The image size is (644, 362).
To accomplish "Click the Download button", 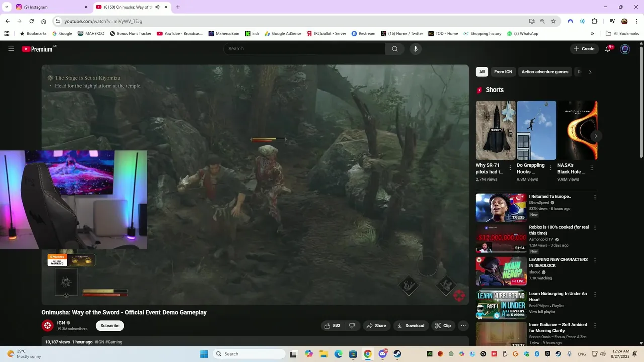I will pos(411,326).
